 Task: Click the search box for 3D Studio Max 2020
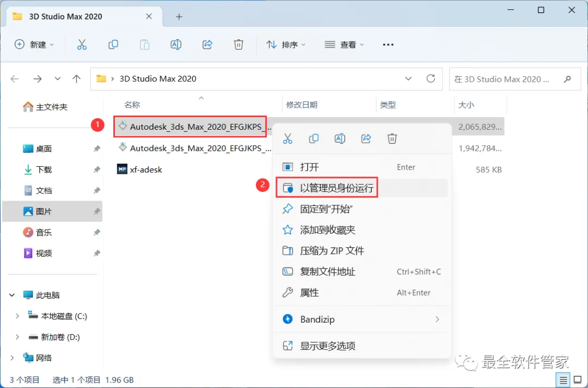[x=515, y=79]
